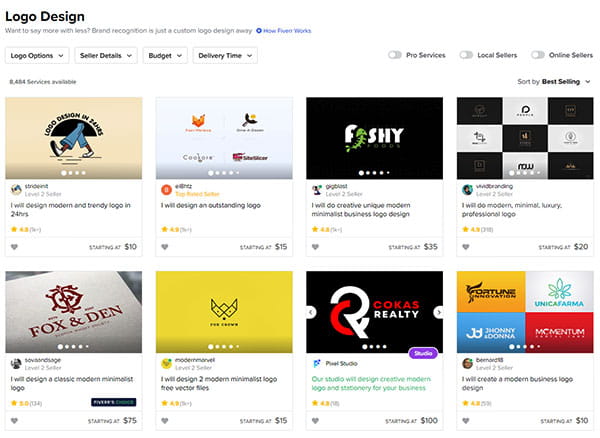The image size is (600, 438).
Task: Go to previous image on Cokas Realty card
Action: pos(311,313)
